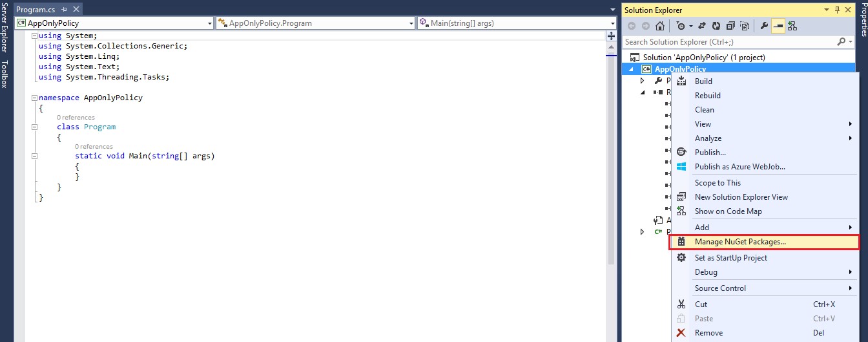Collapse the AppOnlyPolicy project node
868x342 pixels.
(632, 69)
